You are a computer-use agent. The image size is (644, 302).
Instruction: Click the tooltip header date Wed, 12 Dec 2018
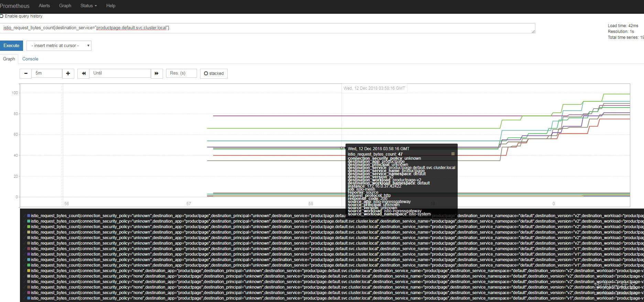pyautogui.click(x=379, y=149)
